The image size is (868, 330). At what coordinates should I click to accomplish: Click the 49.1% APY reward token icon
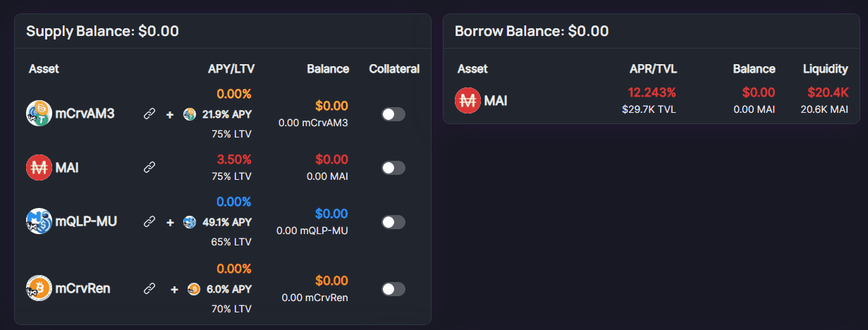point(189,222)
